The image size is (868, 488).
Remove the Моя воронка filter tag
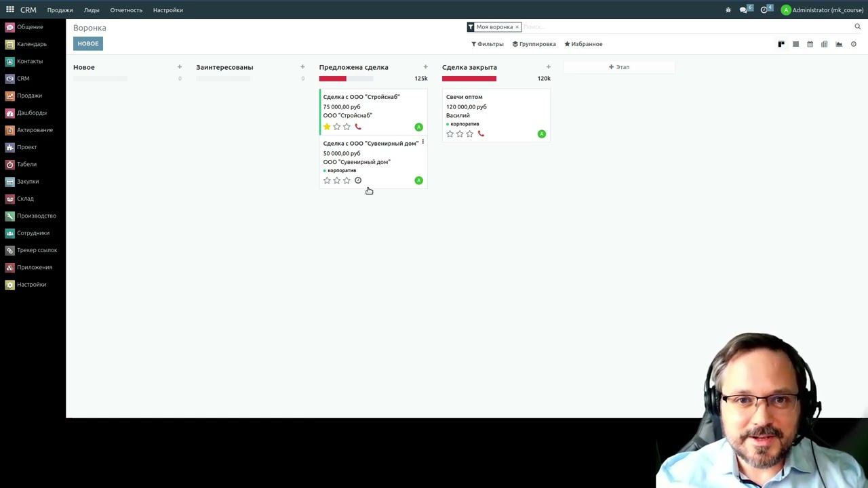point(517,27)
